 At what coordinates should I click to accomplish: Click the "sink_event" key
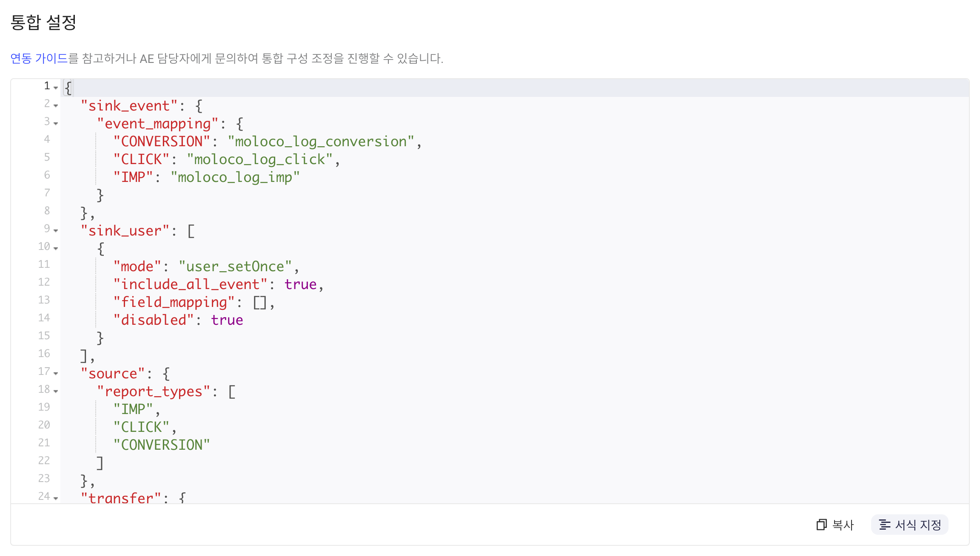tap(129, 106)
